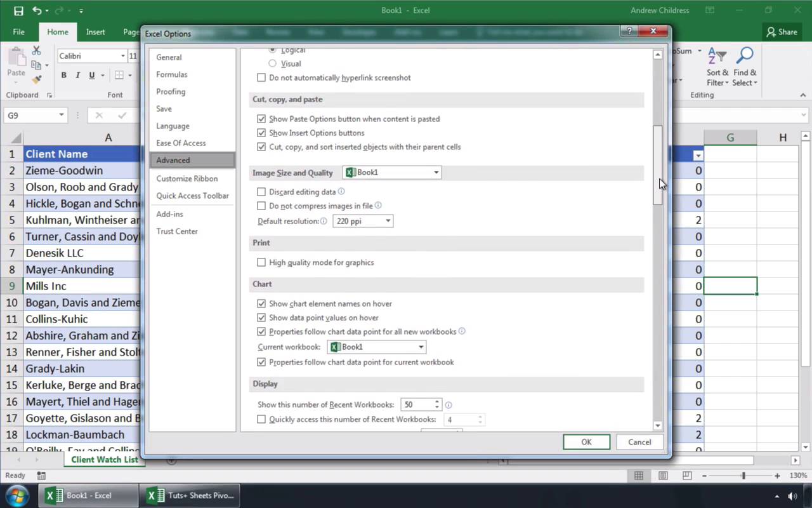Click the Page Layout view icon in status bar
The image size is (812, 508).
point(663,476)
